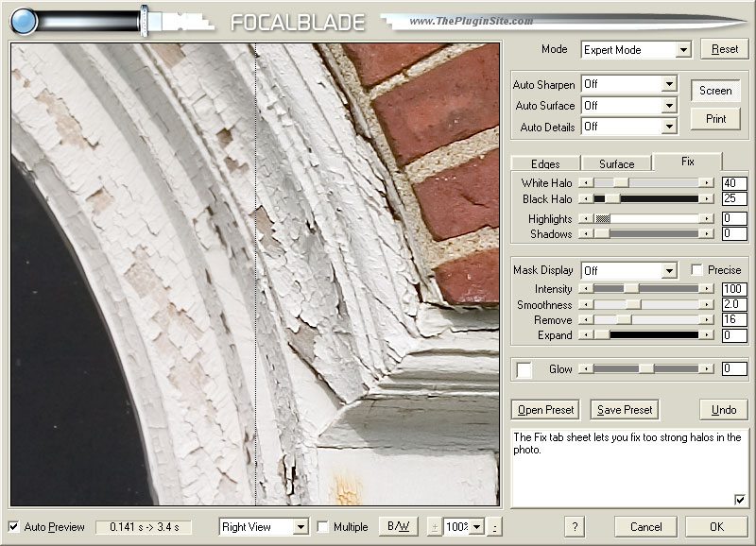Switch to the Edges tab

(545, 163)
